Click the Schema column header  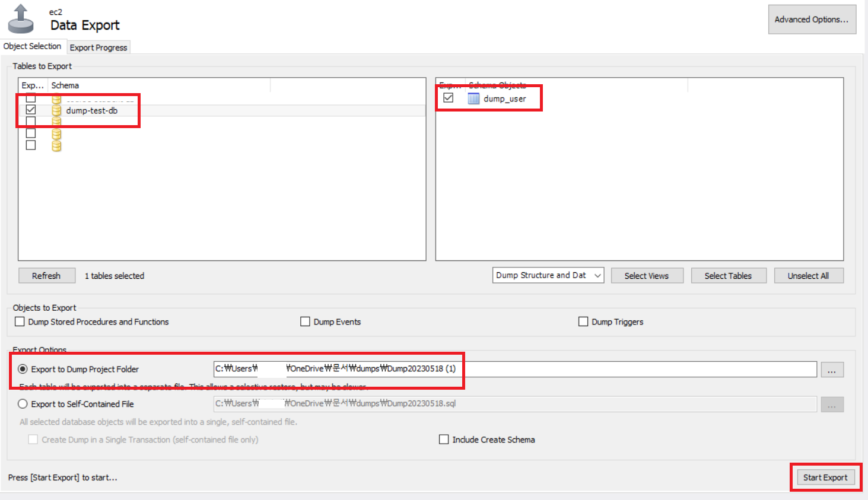(x=159, y=85)
